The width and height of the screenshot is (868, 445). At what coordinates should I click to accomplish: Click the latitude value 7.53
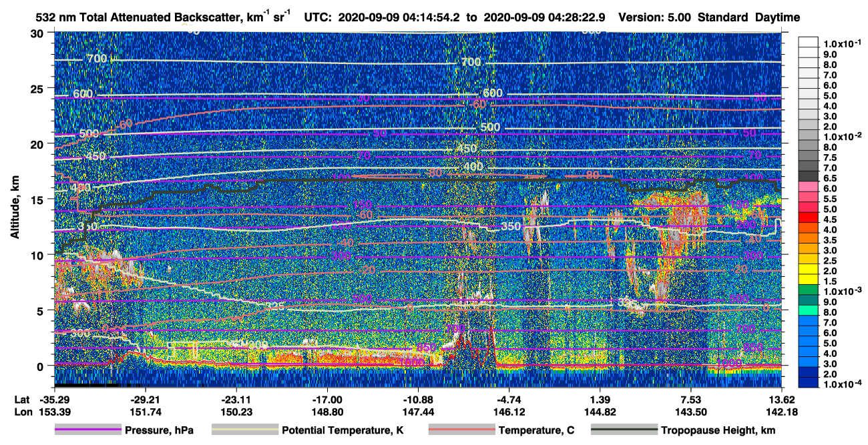tap(691, 399)
